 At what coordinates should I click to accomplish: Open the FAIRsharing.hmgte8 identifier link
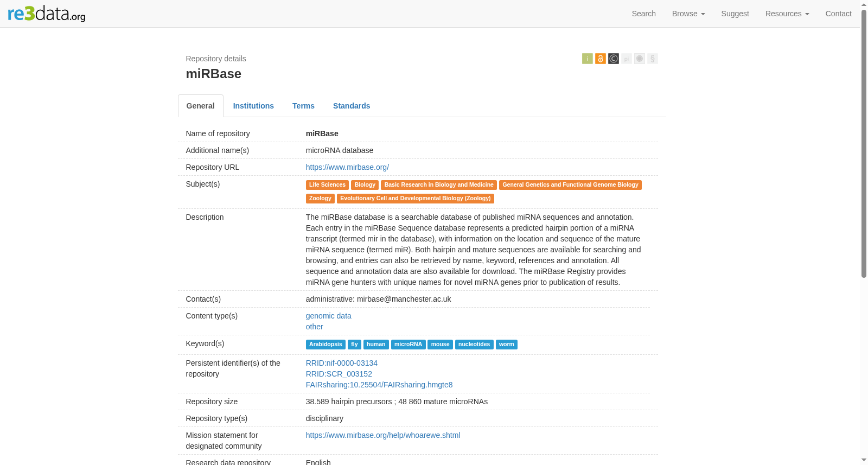pyautogui.click(x=379, y=385)
